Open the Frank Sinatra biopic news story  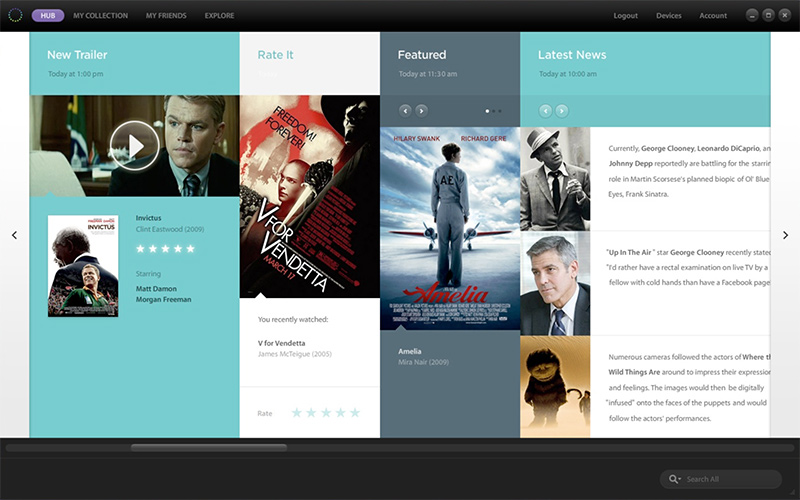689,171
